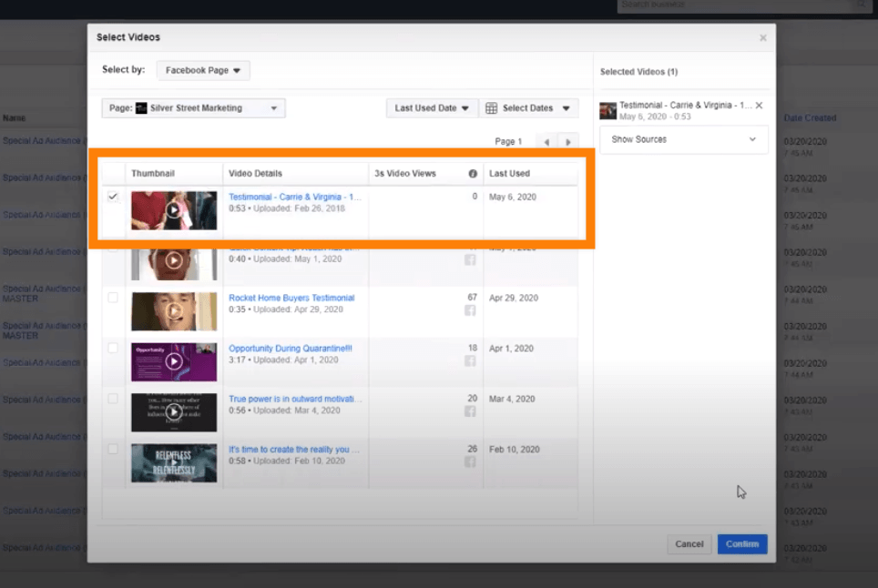Click Facebook icon in It's time to create row

click(470, 461)
